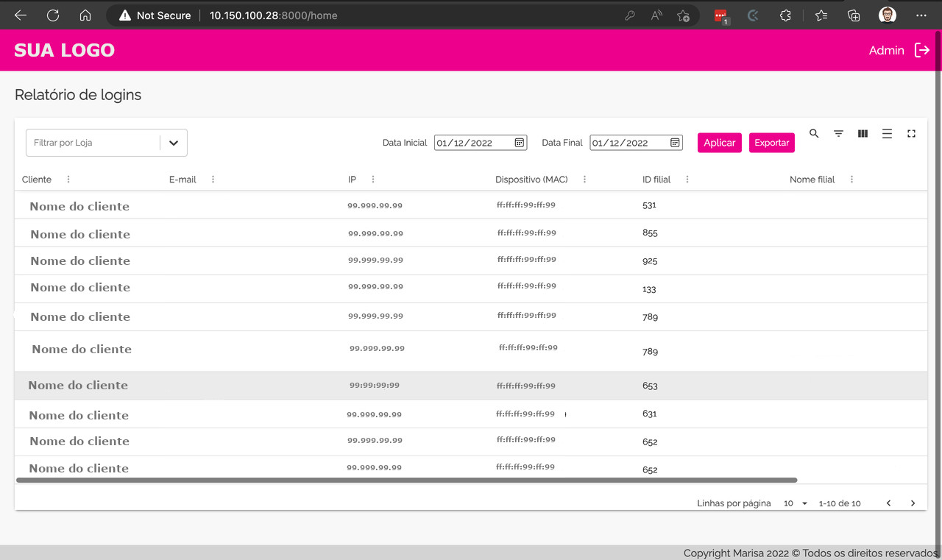Go to next page with pagination arrow

click(913, 503)
